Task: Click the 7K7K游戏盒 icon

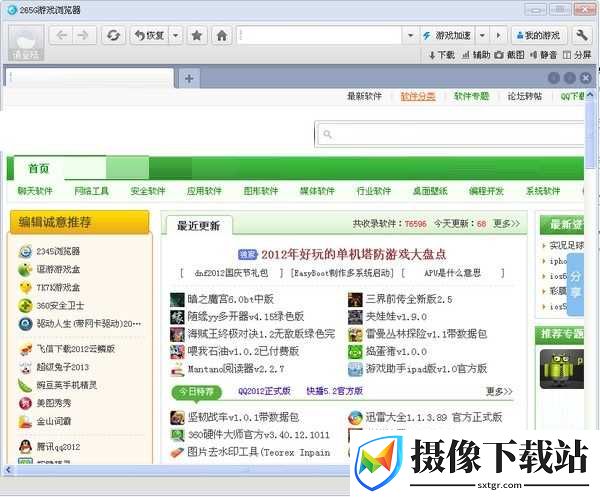Action: 25,287
